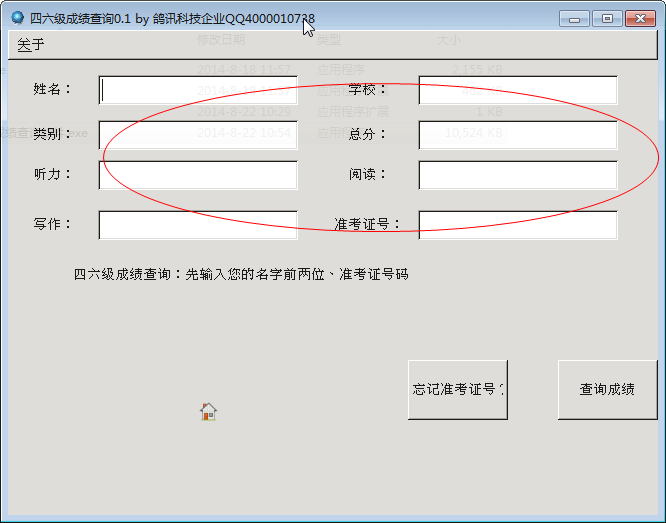Click the 四六级成绩查询 instruction text
666x523 pixels.
pyautogui.click(x=241, y=274)
